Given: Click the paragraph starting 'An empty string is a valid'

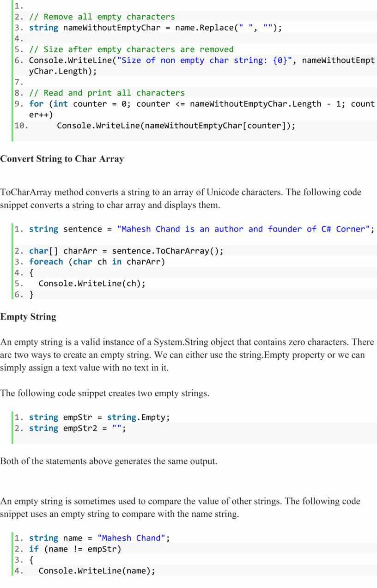Looking at the screenshot, I should pos(187,355).
